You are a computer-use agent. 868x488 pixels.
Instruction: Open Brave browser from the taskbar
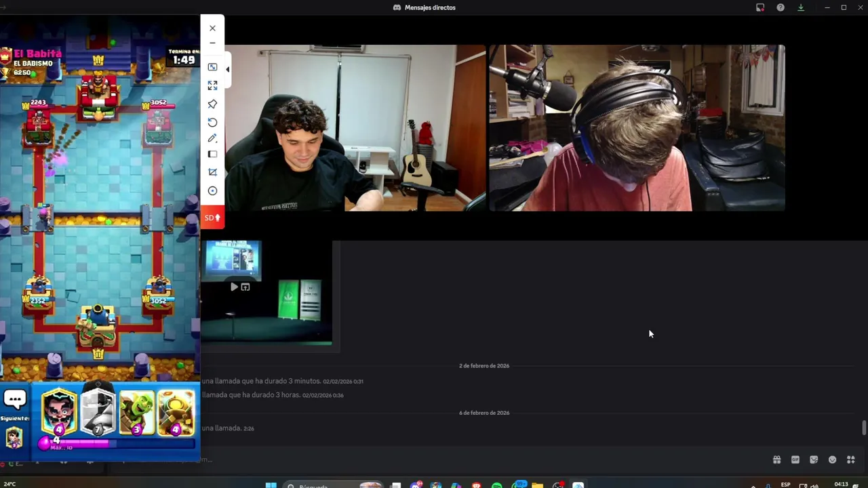pyautogui.click(x=477, y=485)
